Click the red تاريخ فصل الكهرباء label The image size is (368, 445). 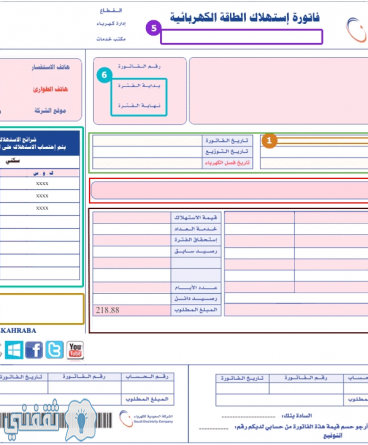click(x=227, y=163)
